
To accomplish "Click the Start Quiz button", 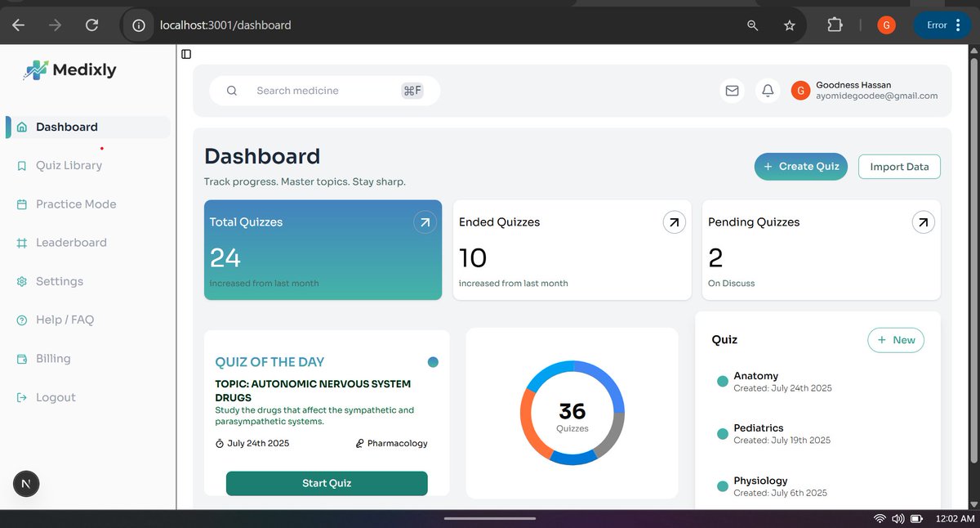I will [327, 483].
